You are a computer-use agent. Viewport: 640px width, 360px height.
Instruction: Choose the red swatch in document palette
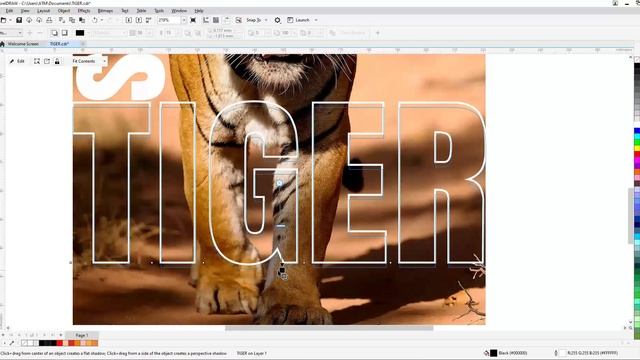pyautogui.click(x=60, y=343)
